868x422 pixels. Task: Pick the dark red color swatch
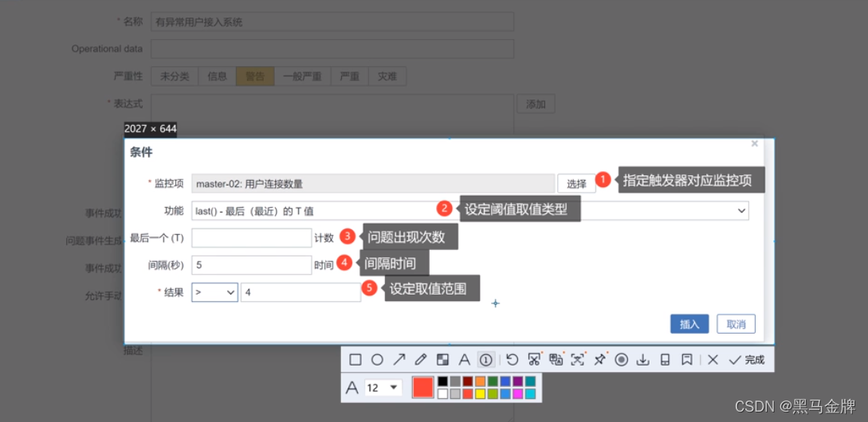pos(468,381)
